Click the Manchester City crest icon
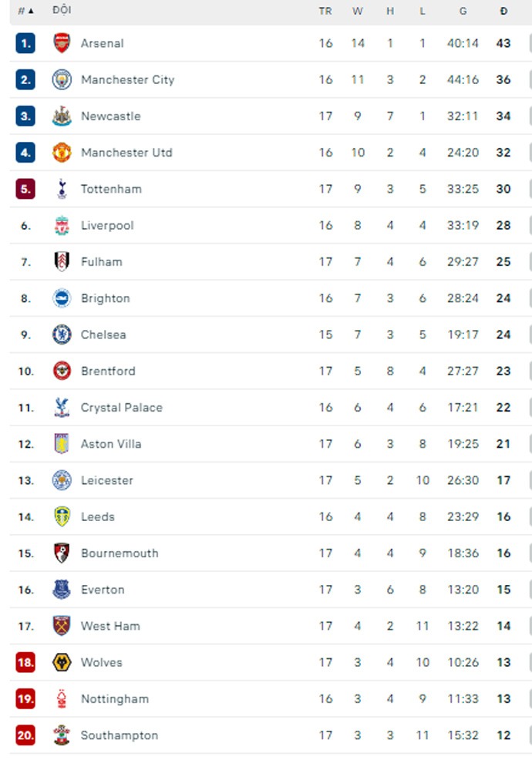 tap(62, 79)
